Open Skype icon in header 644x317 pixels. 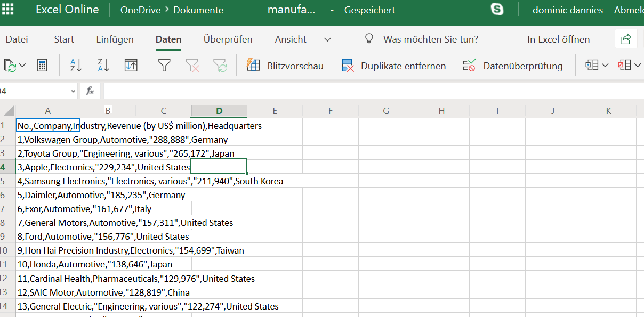pyautogui.click(x=497, y=9)
